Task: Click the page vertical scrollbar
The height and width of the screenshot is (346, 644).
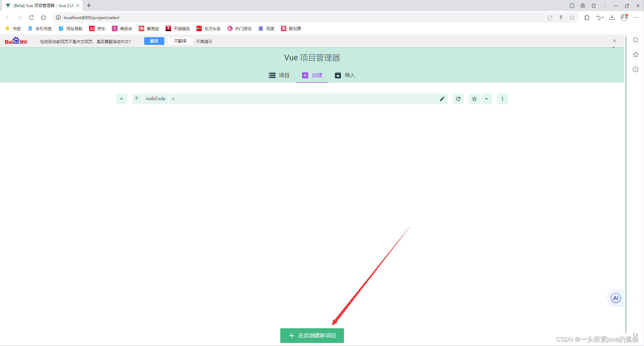Action: point(626,184)
